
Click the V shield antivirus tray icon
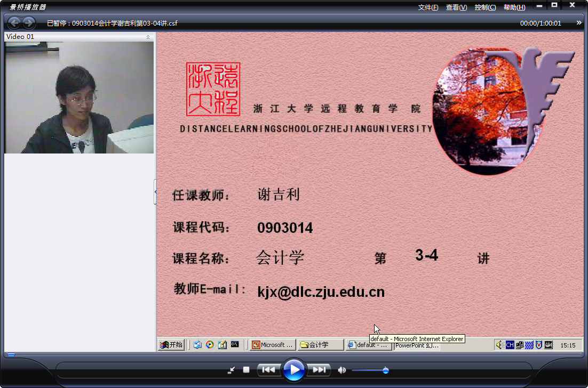539,344
